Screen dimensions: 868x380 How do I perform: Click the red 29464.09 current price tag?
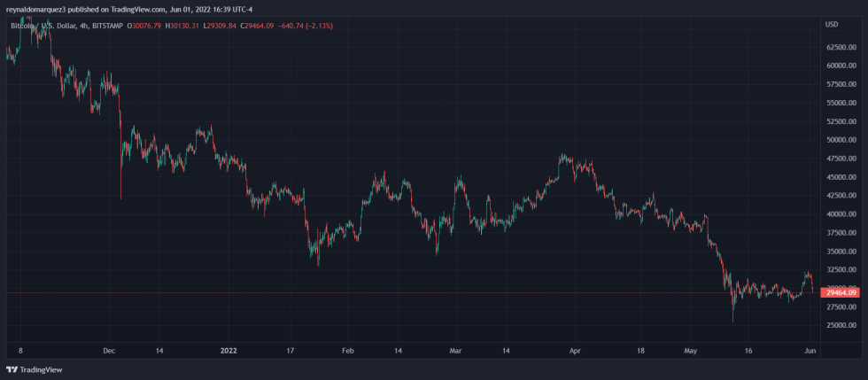tap(841, 292)
